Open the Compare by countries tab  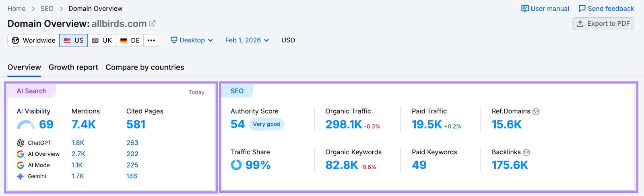pos(145,67)
